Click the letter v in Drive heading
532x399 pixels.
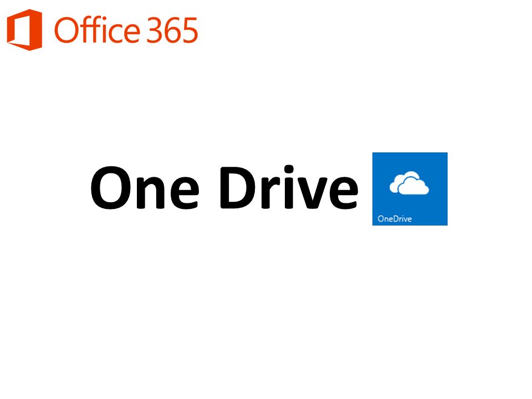pyautogui.click(x=311, y=193)
